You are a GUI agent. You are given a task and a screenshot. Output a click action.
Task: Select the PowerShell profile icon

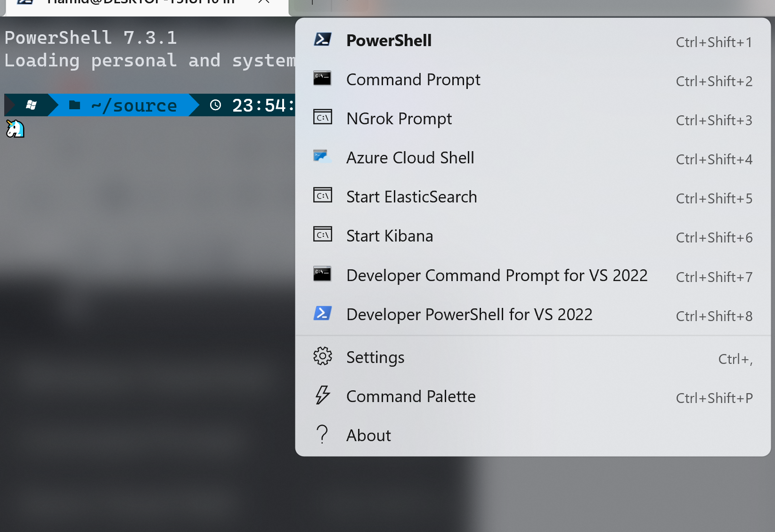pos(322,40)
